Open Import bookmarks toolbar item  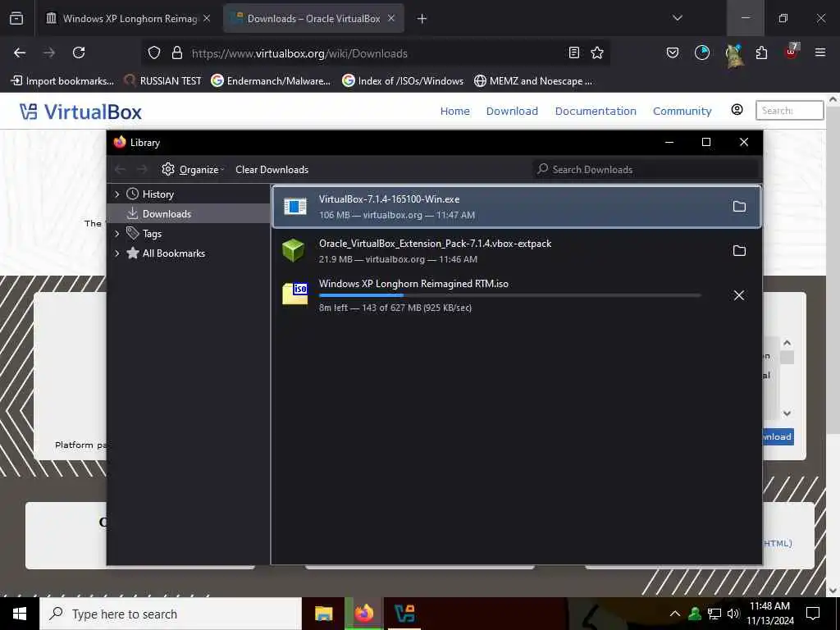point(62,81)
